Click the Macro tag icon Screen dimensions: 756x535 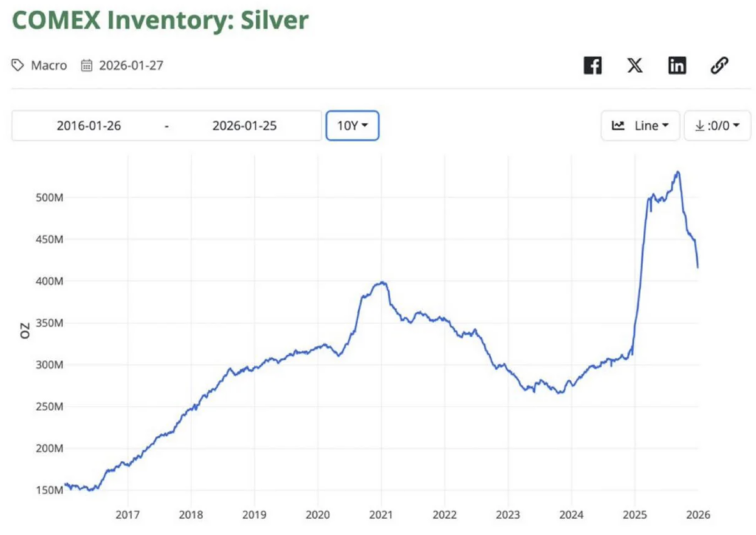click(x=18, y=65)
